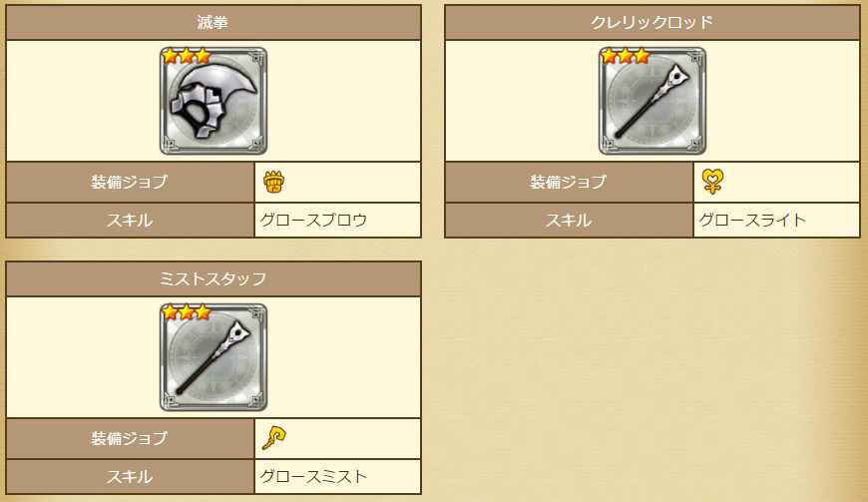Click the yellow heart cleric job icon
The image size is (868, 502).
(x=712, y=182)
